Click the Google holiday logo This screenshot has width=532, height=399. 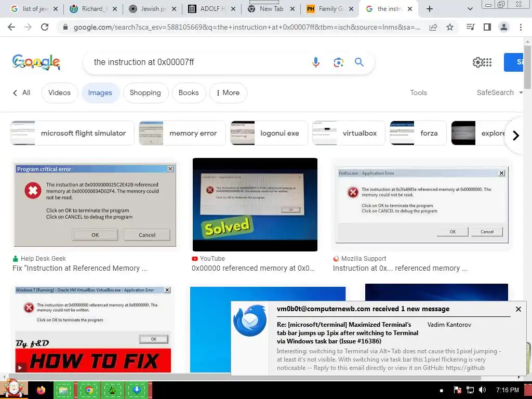click(x=36, y=62)
